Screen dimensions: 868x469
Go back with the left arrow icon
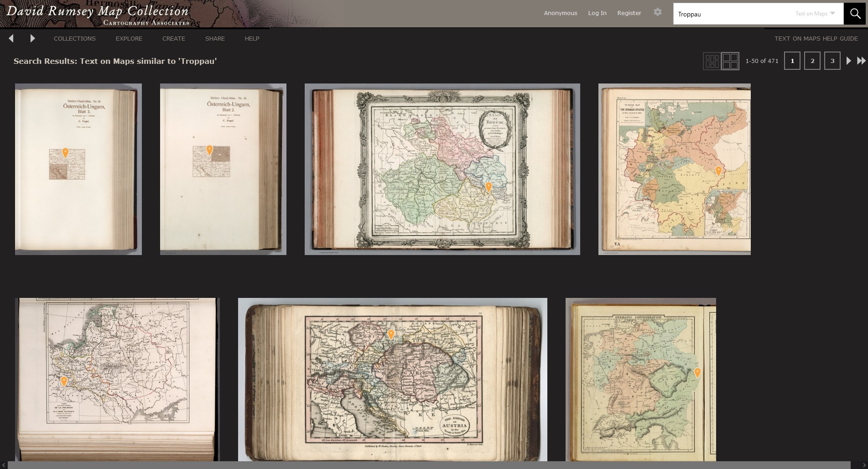tap(11, 38)
